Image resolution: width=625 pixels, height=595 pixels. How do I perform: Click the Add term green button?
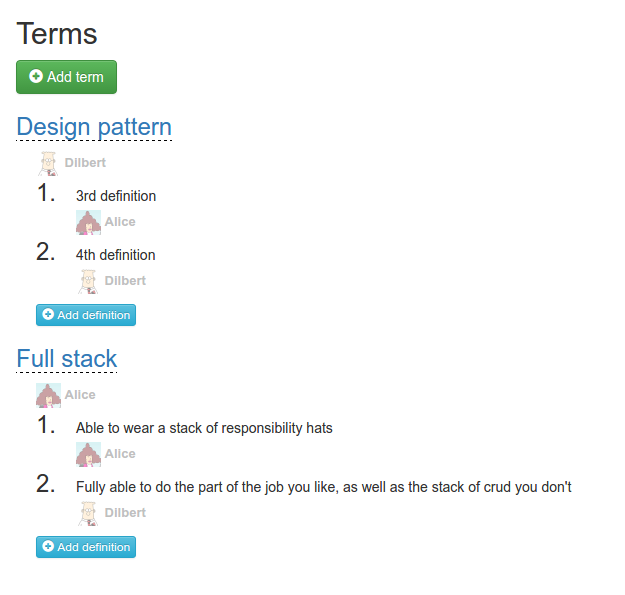pyautogui.click(x=66, y=77)
